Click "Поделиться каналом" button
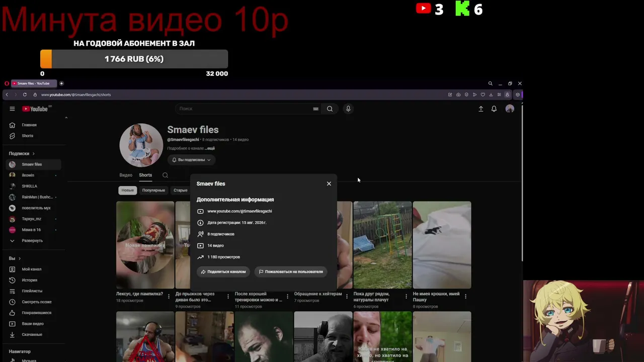This screenshot has height=362, width=644. coord(223,271)
